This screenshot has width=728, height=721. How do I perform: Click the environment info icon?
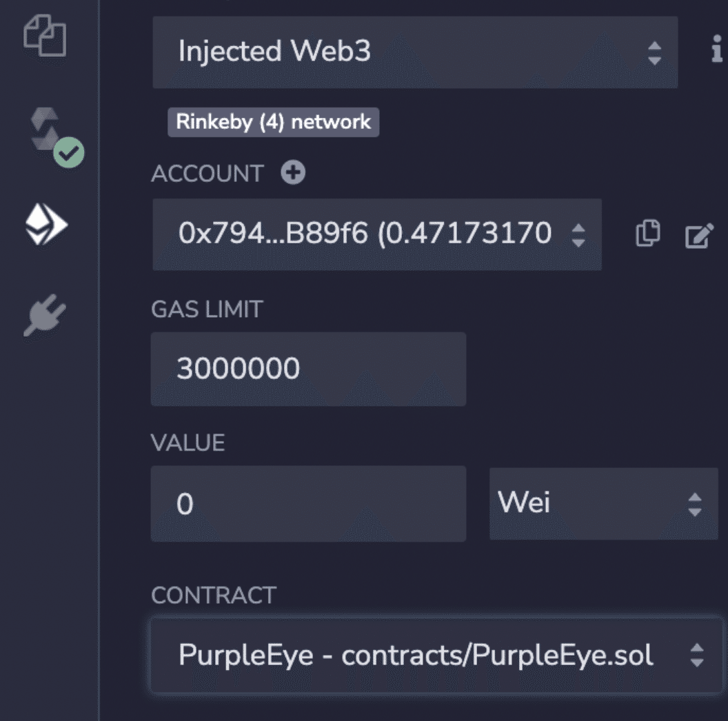coord(716,52)
